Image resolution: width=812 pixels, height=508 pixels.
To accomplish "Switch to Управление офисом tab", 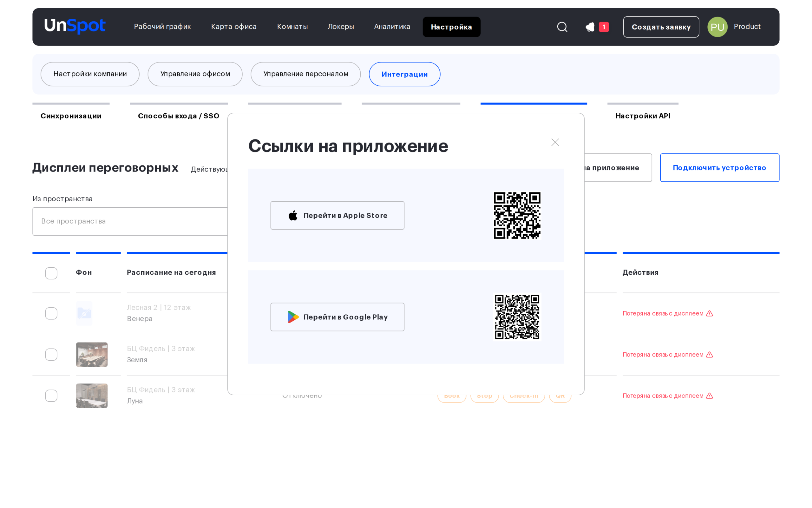I will [x=195, y=74].
